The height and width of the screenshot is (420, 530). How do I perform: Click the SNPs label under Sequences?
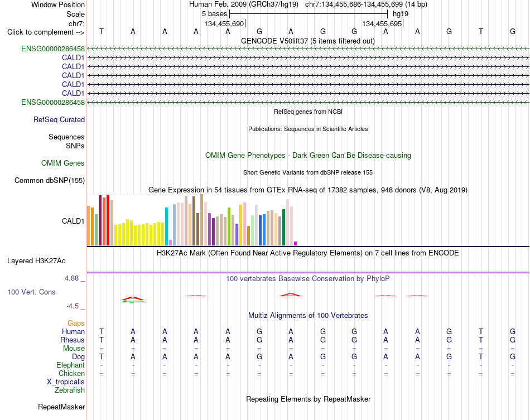pyautogui.click(x=75, y=146)
